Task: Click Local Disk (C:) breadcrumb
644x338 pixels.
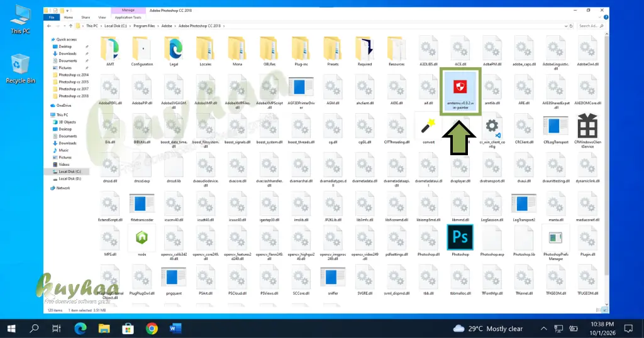Action: (116, 26)
